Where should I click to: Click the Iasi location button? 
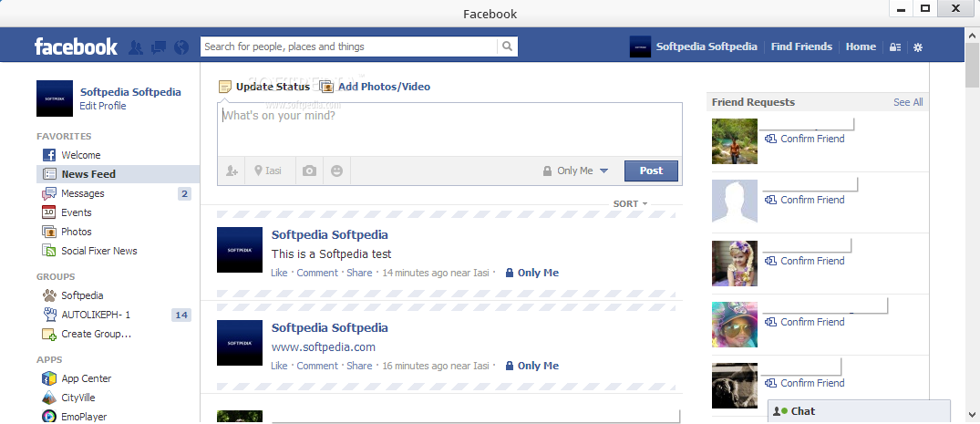[268, 171]
